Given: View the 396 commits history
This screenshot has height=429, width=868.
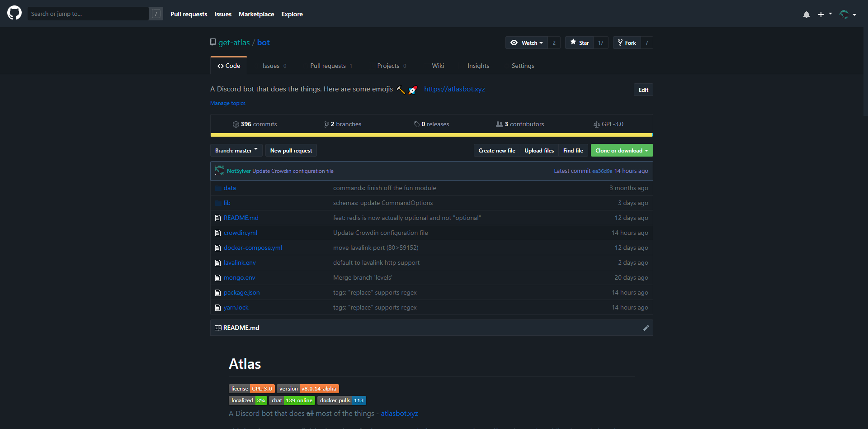Looking at the screenshot, I should (x=255, y=124).
